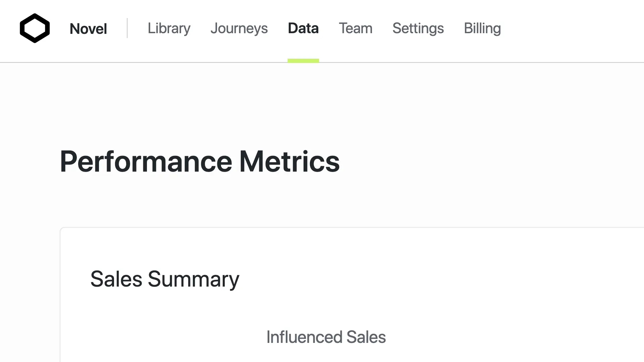Open the Library tab
Image resolution: width=644 pixels, height=362 pixels.
coord(169,28)
